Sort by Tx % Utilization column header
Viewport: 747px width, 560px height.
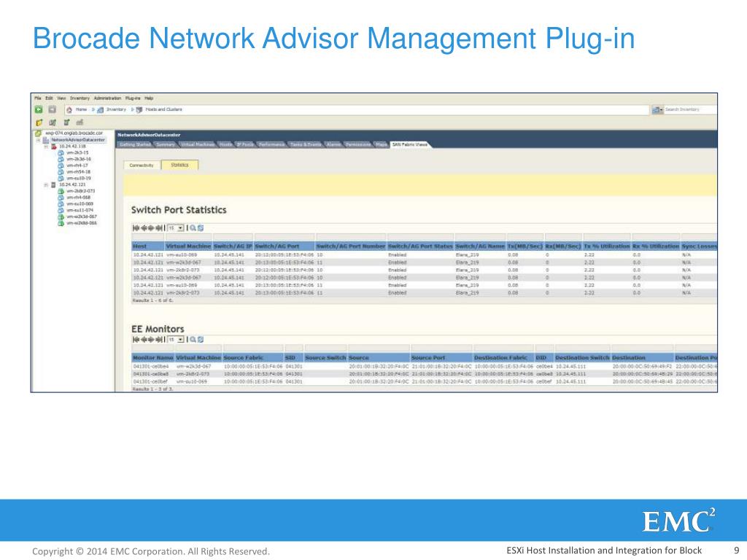tap(607, 246)
